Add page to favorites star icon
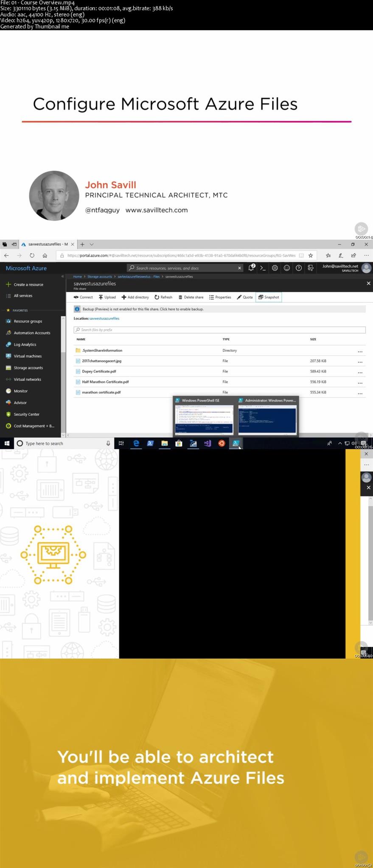Viewport: 373px width, 868px height. [311, 256]
